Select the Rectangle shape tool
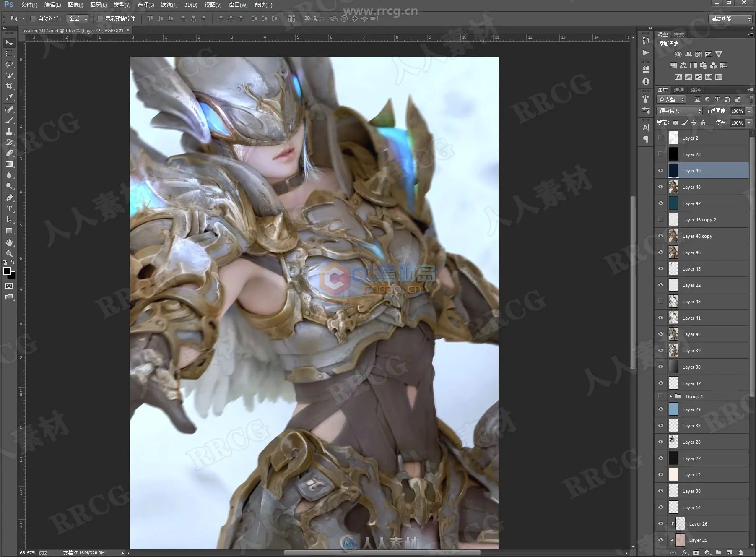756x557 pixels. click(9, 231)
